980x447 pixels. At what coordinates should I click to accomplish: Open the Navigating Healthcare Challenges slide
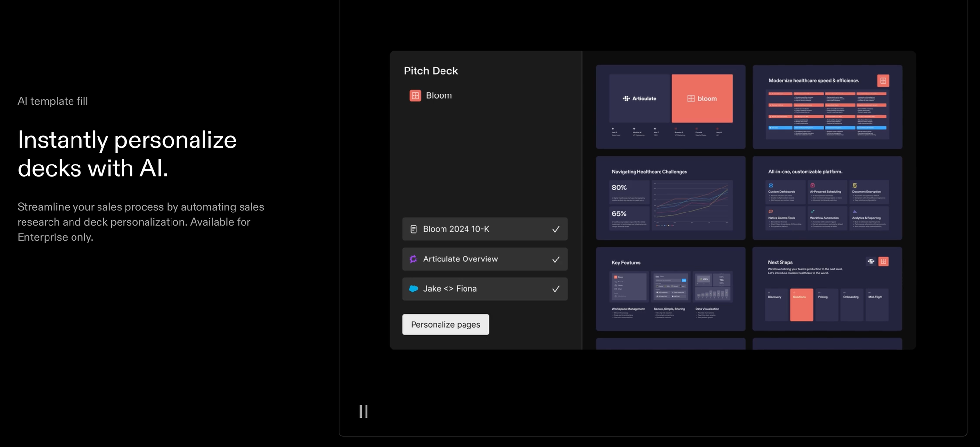click(x=670, y=198)
